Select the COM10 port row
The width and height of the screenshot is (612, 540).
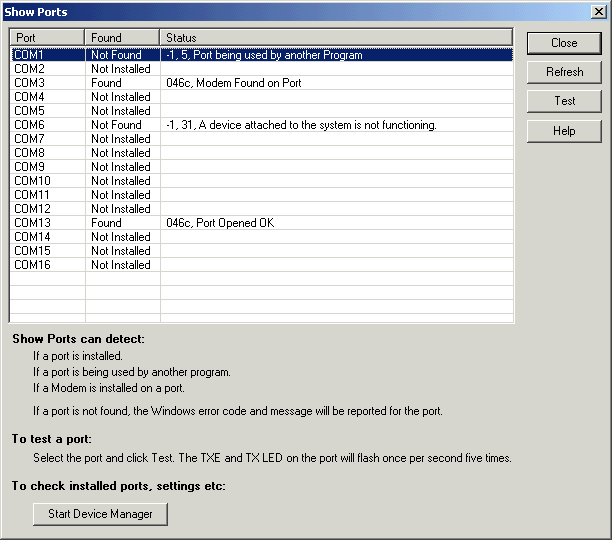pyautogui.click(x=262, y=181)
